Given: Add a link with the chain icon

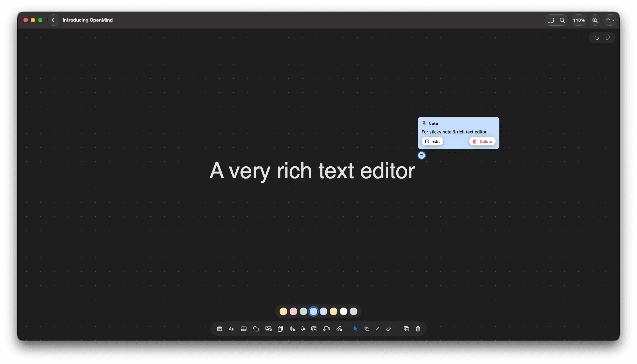Looking at the screenshot, I should (339, 329).
